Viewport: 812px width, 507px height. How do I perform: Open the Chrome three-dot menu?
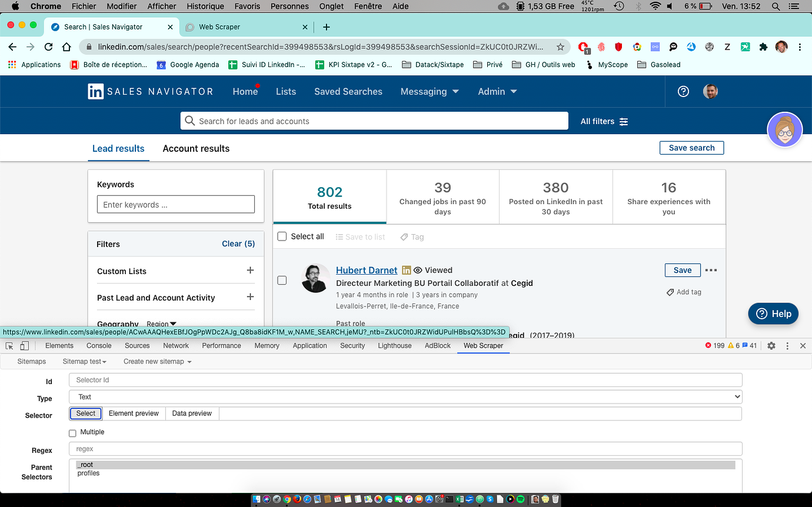pos(800,46)
